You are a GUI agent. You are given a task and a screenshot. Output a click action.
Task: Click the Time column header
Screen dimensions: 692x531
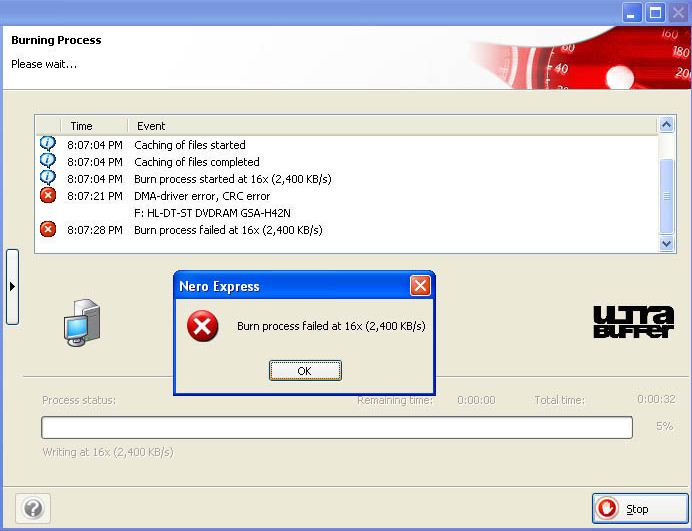pyautogui.click(x=82, y=126)
